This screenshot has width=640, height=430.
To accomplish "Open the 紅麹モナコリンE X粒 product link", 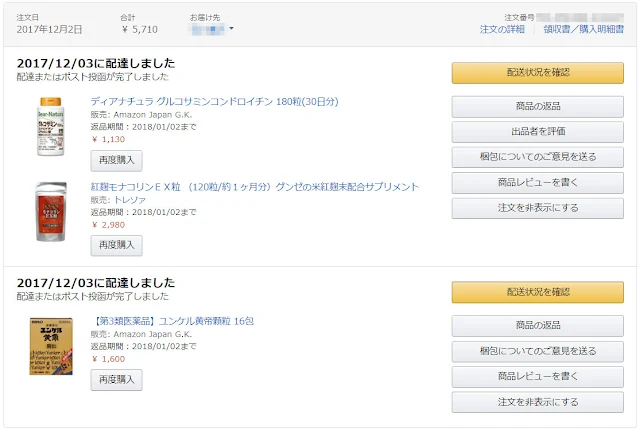I will click(254, 187).
